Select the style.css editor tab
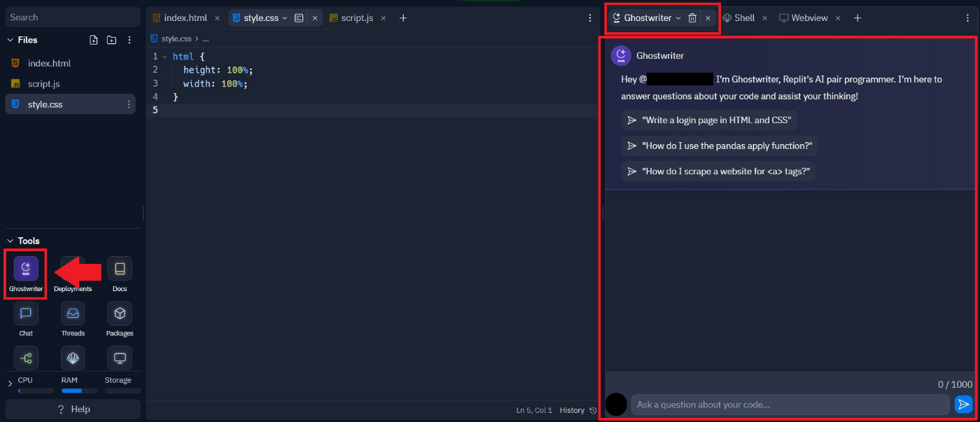The height and width of the screenshot is (422, 980). [x=260, y=18]
